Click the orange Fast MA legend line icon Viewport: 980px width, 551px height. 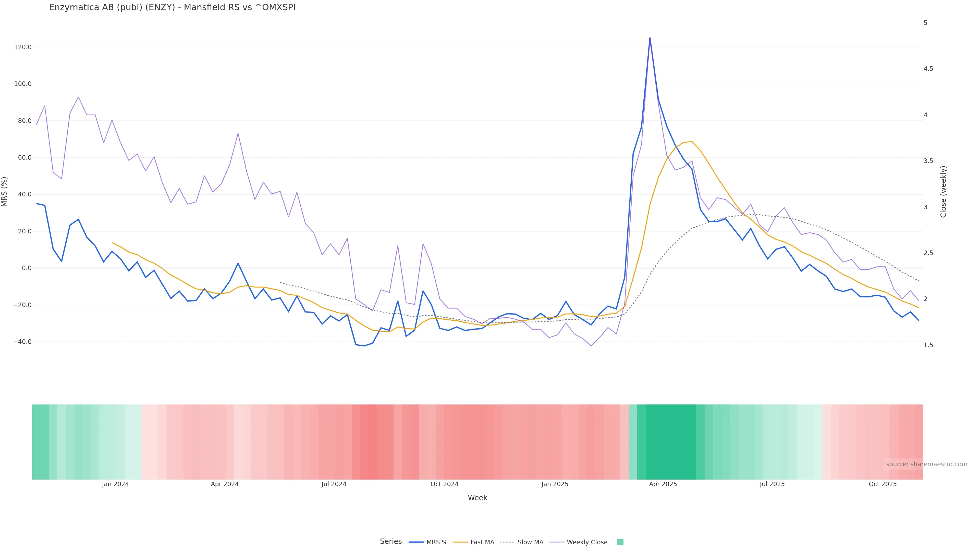(460, 542)
